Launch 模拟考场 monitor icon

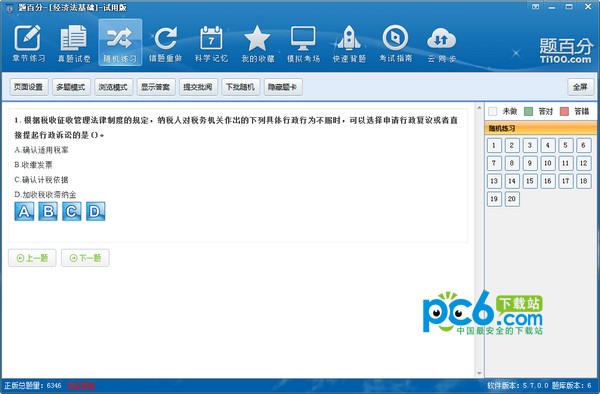click(303, 43)
